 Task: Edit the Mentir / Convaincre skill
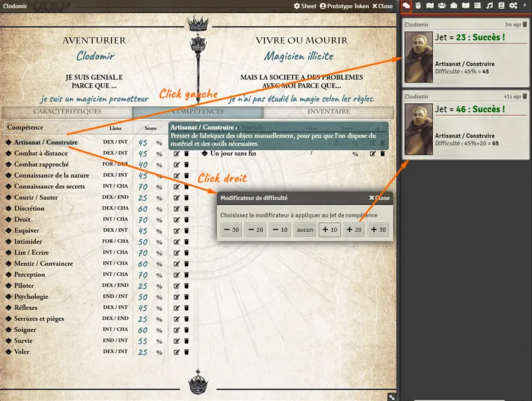click(x=176, y=264)
